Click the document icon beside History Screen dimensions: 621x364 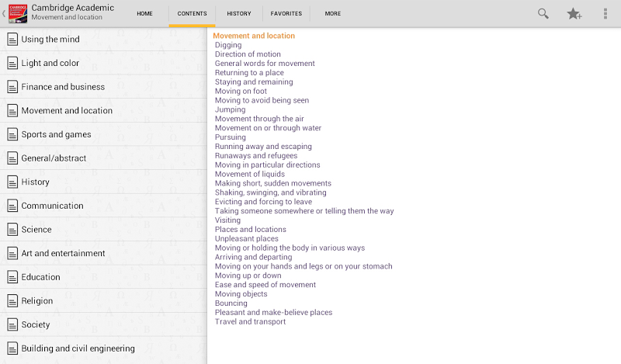(x=12, y=182)
